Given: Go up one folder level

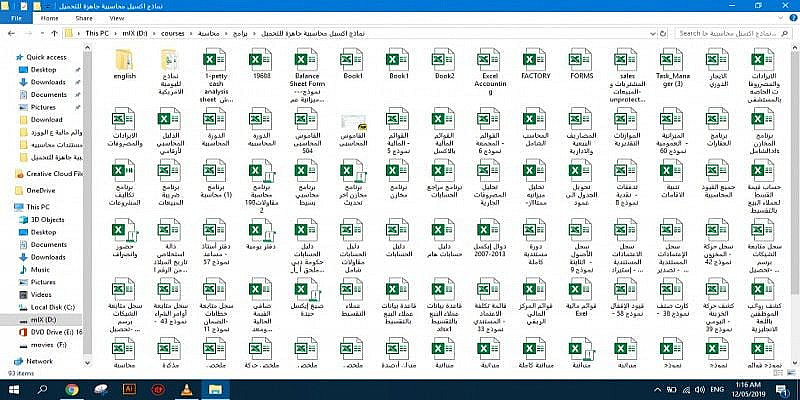Looking at the screenshot, I should pos(55,33).
